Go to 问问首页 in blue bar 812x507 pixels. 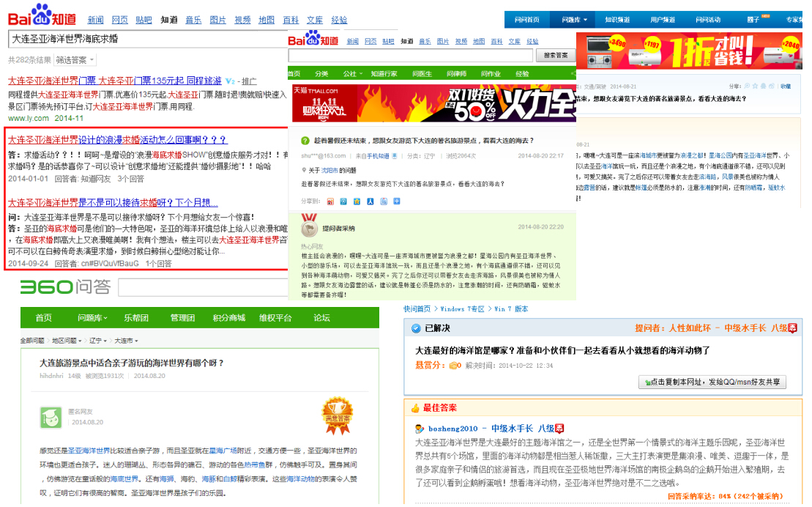point(526,20)
